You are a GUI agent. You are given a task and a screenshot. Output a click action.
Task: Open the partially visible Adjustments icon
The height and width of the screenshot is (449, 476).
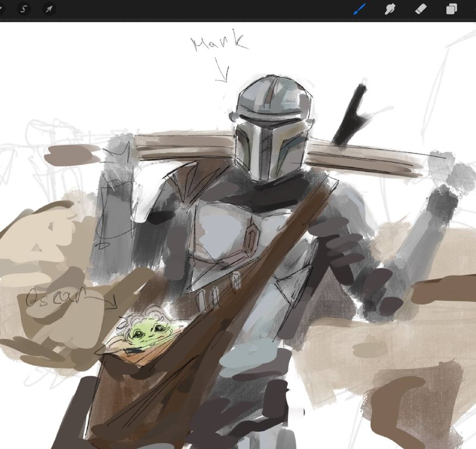click(1, 9)
